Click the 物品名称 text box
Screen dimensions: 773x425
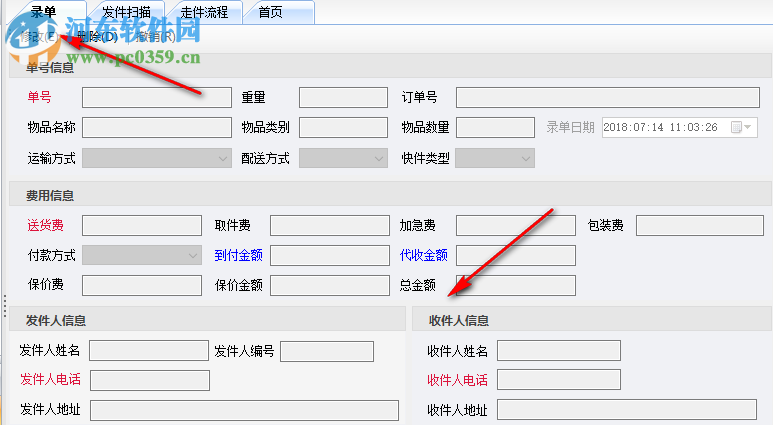point(157,127)
